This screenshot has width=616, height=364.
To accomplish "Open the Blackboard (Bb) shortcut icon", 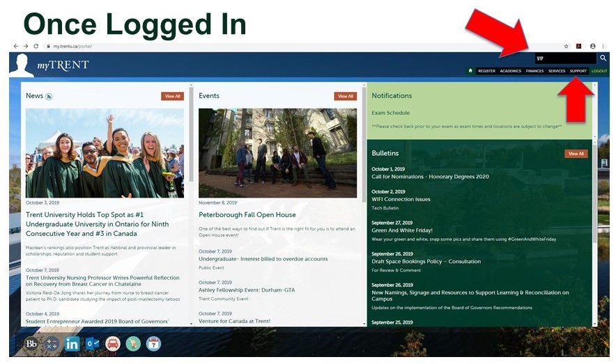I will pos(31,344).
